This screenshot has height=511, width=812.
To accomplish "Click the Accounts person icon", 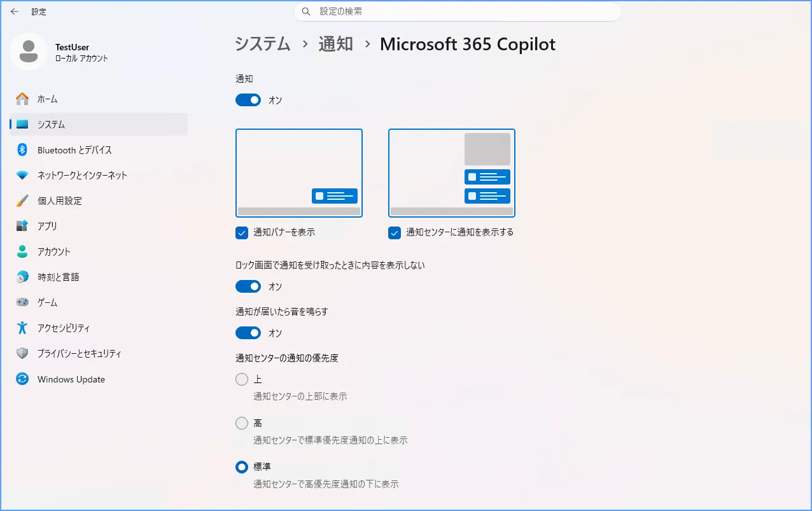I will click(x=22, y=251).
